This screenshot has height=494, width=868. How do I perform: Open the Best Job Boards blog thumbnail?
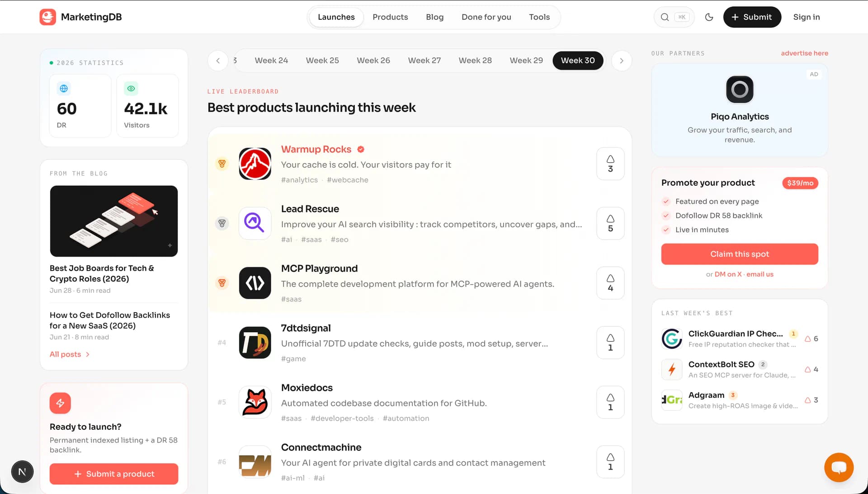tap(114, 221)
